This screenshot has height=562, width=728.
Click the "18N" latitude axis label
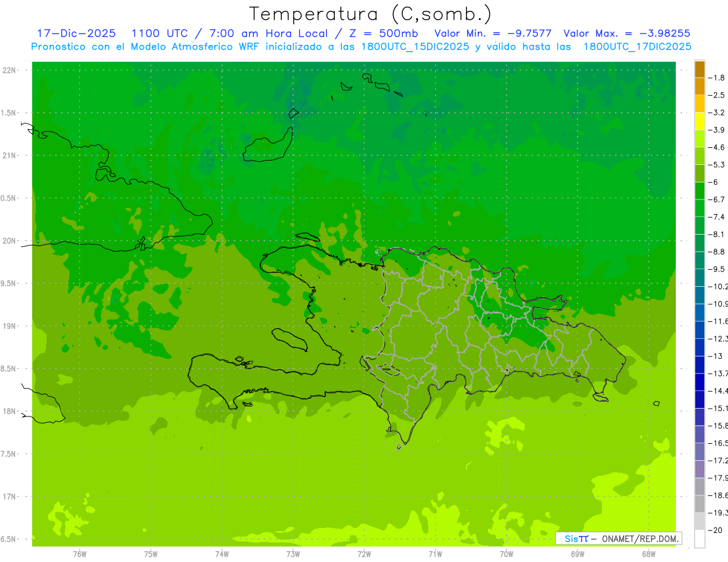(10, 411)
